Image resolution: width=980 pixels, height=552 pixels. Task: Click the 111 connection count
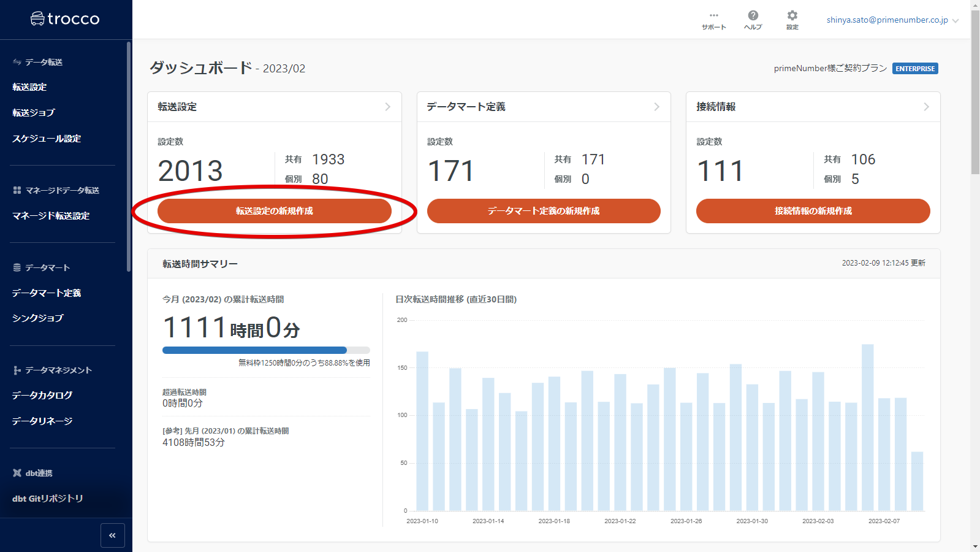pos(721,171)
